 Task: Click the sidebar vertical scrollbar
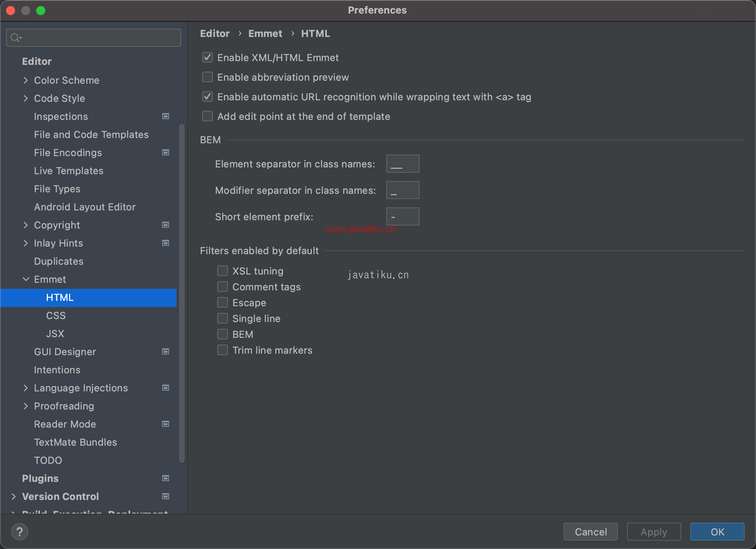[182, 293]
